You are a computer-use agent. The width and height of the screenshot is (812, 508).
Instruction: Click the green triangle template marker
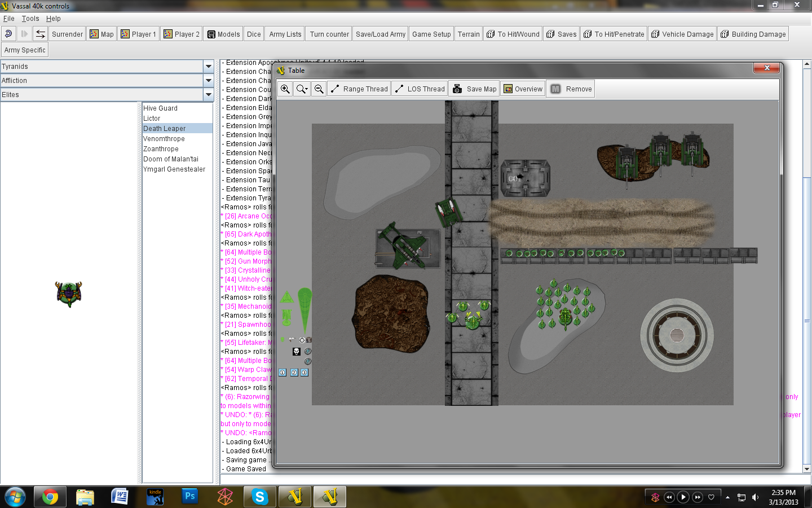[286, 297]
